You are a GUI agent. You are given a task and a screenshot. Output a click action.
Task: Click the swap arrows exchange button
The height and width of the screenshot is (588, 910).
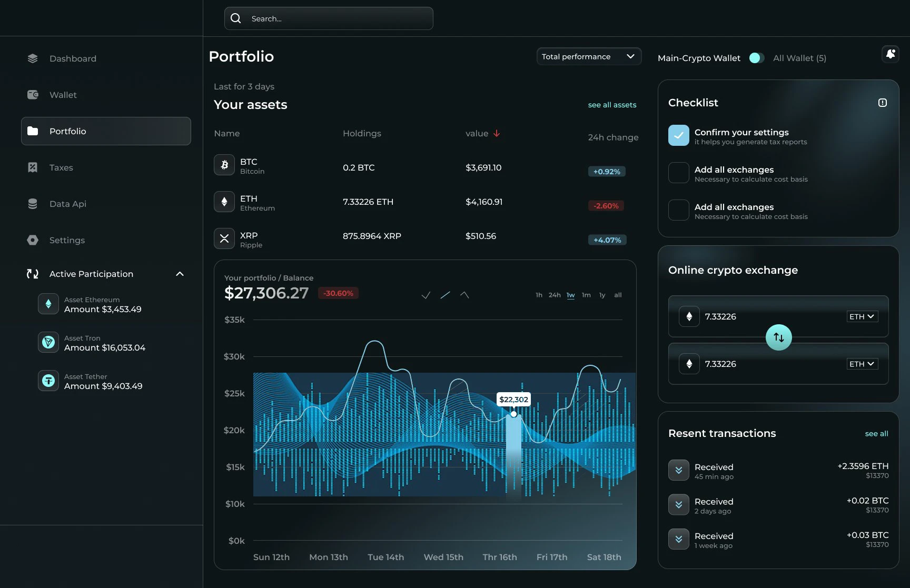778,337
